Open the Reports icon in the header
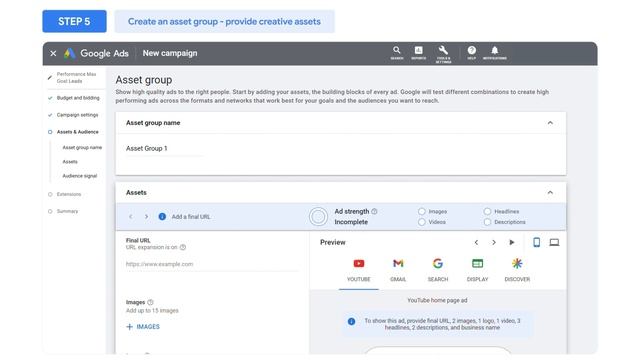Image resolution: width=640 pixels, height=360 pixels. pyautogui.click(x=418, y=53)
